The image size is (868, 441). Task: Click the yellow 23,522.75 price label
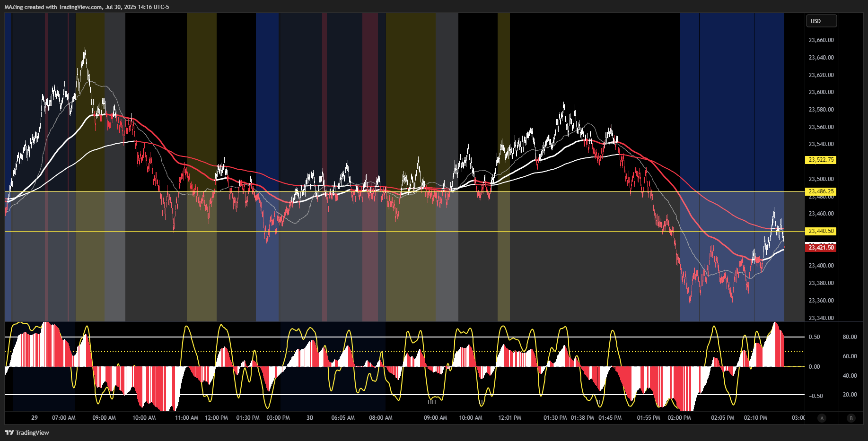pos(821,160)
